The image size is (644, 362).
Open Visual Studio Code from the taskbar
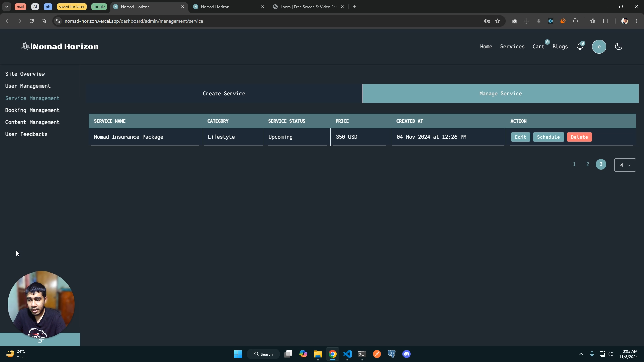click(347, 354)
